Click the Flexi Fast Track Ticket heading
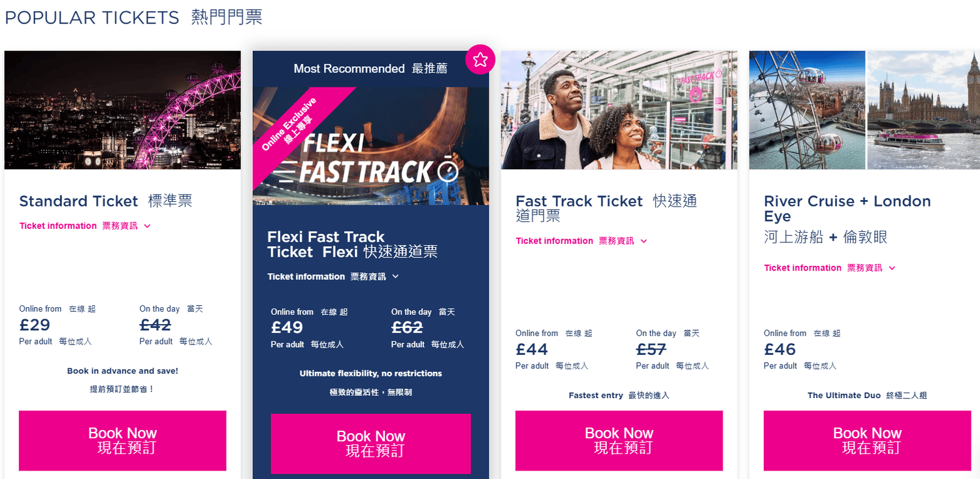 [x=352, y=244]
